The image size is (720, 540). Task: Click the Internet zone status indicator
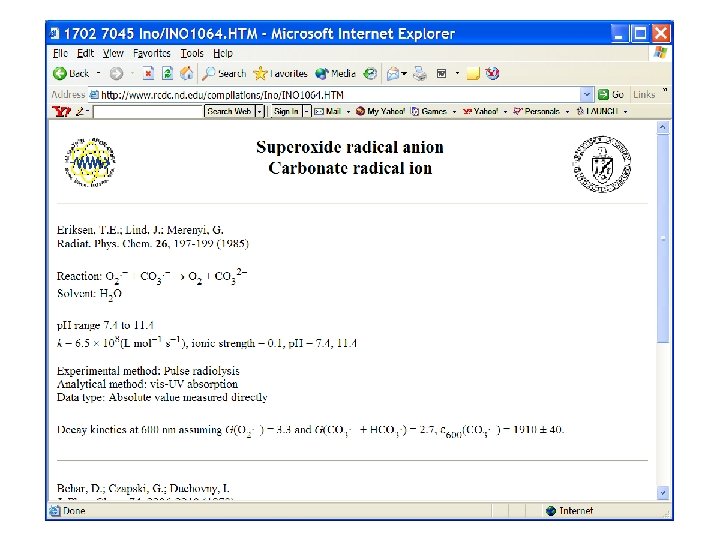tap(569, 511)
